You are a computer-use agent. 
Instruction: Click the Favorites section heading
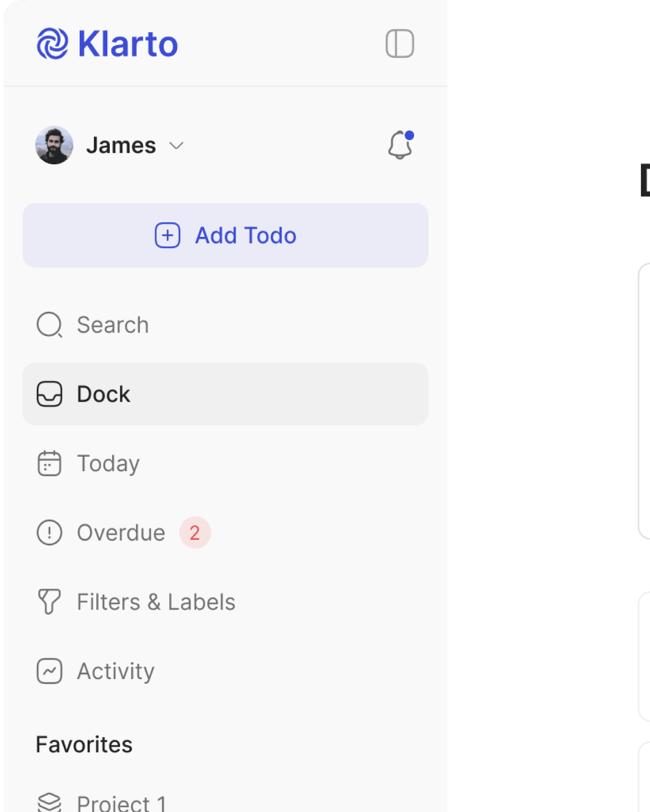coord(84,744)
